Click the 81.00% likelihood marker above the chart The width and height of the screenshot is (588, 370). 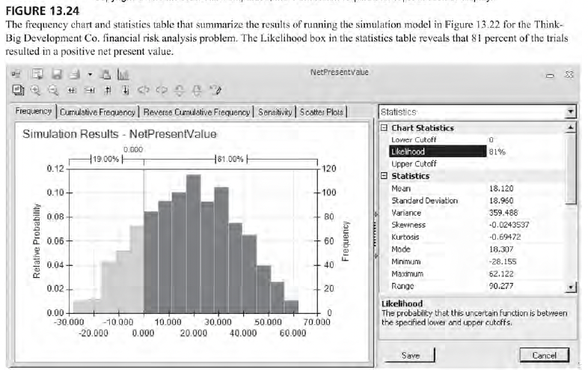(230, 160)
